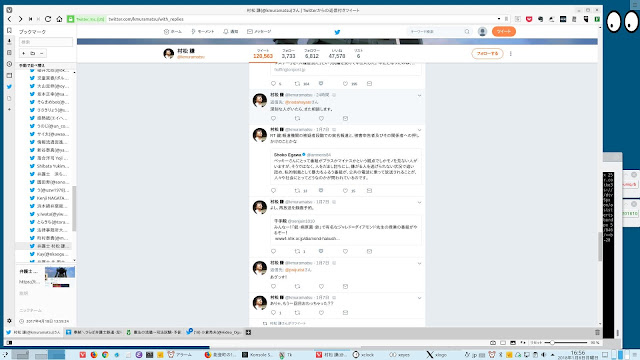Open profile more-options three dots
The height and width of the screenshot is (360, 640).
511,53
